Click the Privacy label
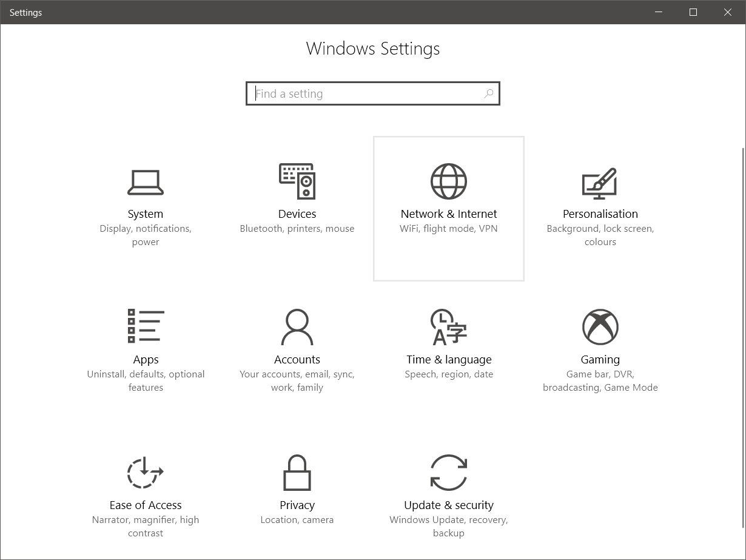 pos(297,505)
